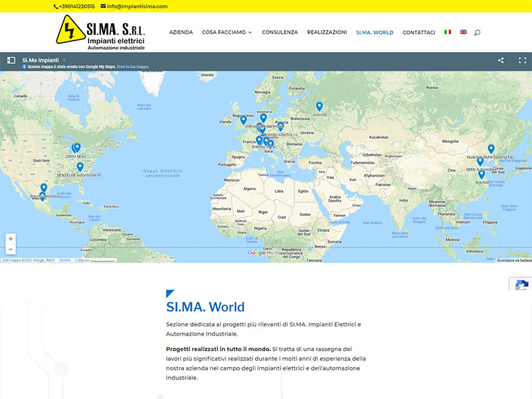The height and width of the screenshot is (399, 532).
Task: Switch site language to Italian flag
Action: (x=448, y=32)
